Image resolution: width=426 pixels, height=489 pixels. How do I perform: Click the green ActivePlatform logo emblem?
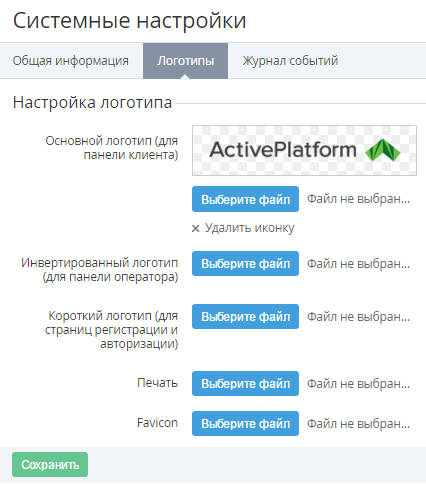tap(383, 150)
